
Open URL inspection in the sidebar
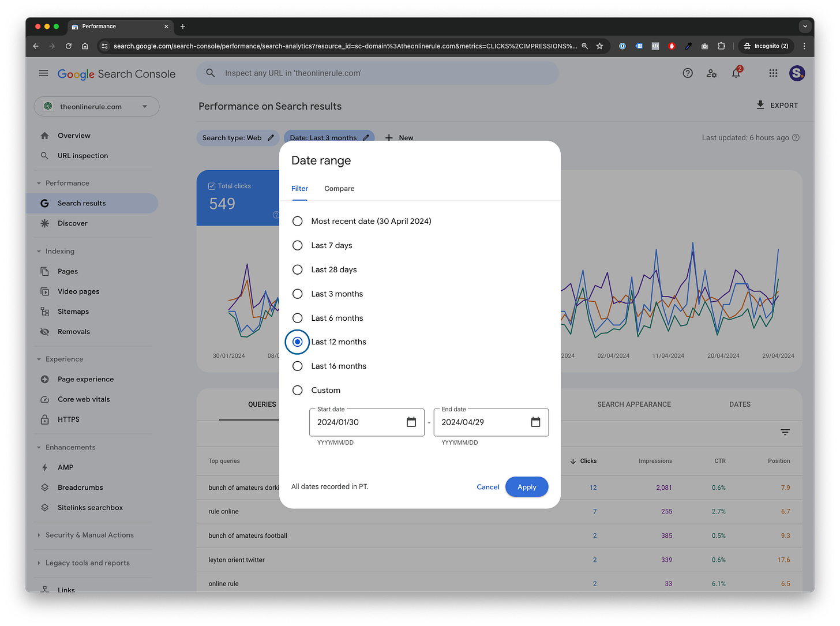click(82, 156)
